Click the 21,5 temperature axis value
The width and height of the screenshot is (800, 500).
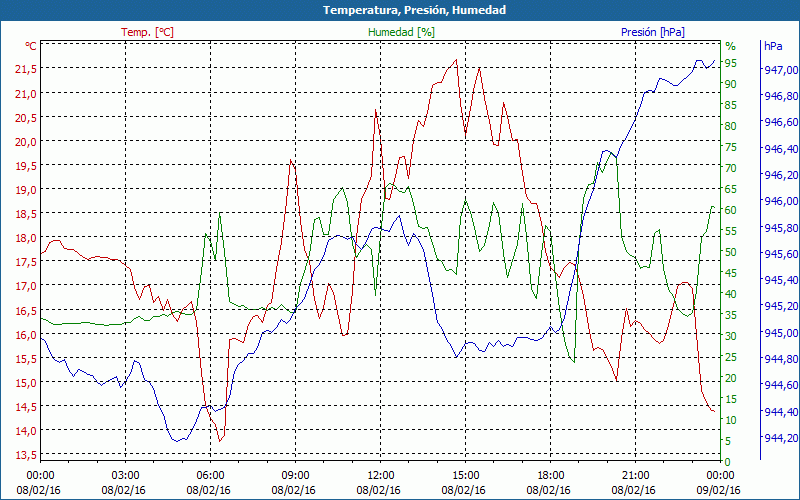[26, 69]
